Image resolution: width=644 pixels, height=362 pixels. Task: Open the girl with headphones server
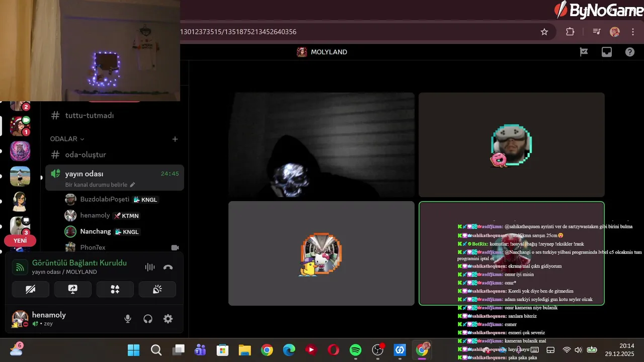point(20,202)
